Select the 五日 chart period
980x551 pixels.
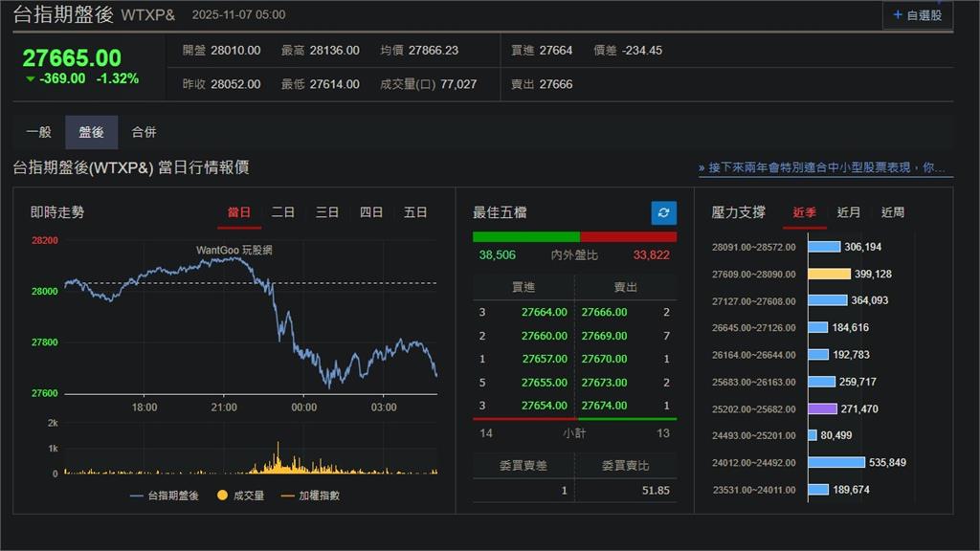pyautogui.click(x=415, y=212)
